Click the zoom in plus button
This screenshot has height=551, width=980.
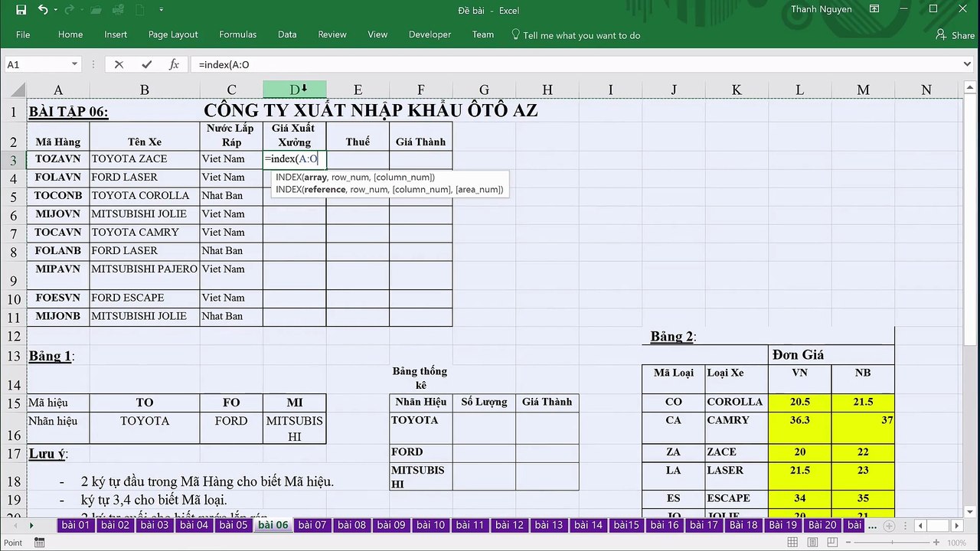point(938,543)
